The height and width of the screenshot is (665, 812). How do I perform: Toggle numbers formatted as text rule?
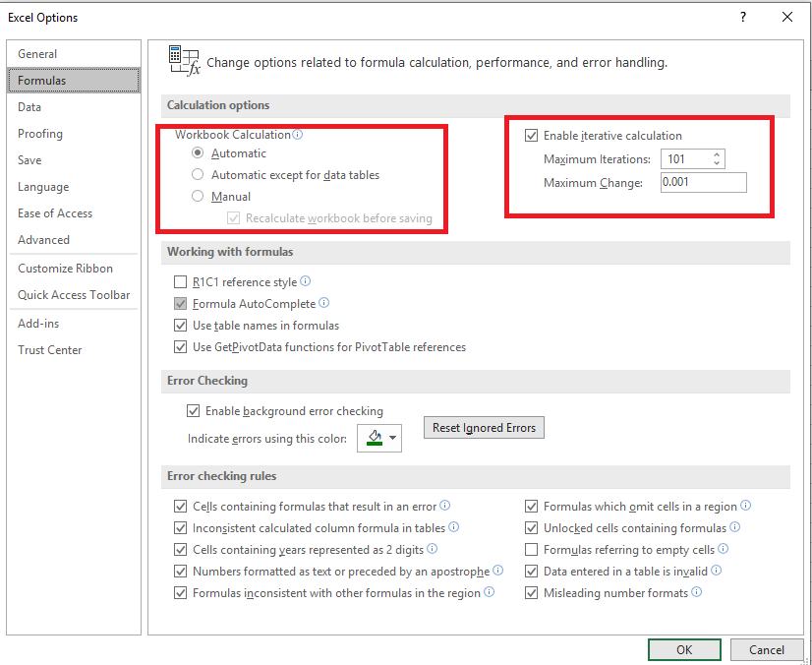pyautogui.click(x=180, y=572)
